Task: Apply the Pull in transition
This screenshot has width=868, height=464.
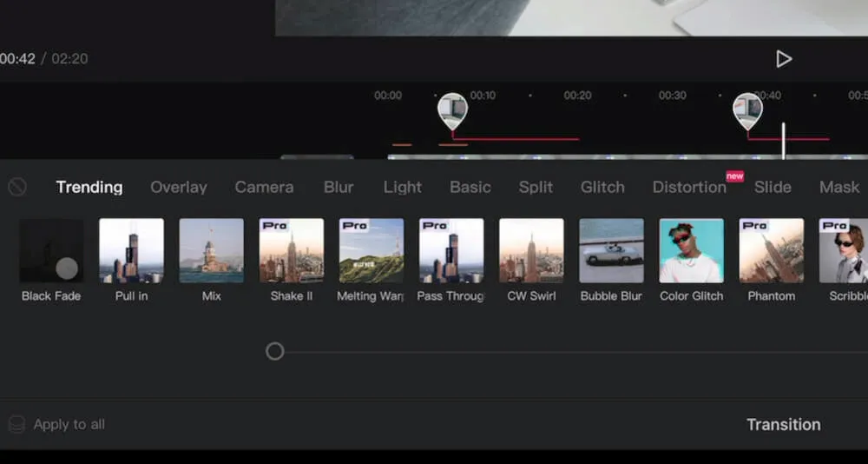Action: click(x=131, y=251)
